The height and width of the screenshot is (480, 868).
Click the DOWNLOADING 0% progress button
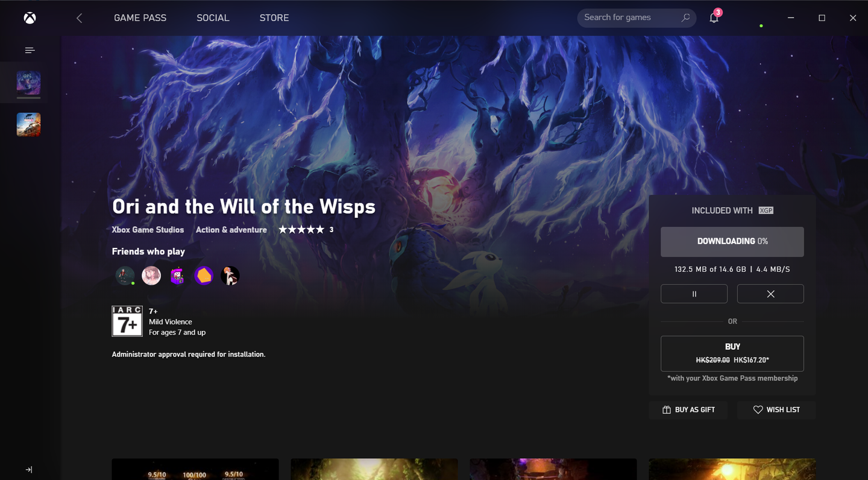pyautogui.click(x=732, y=242)
